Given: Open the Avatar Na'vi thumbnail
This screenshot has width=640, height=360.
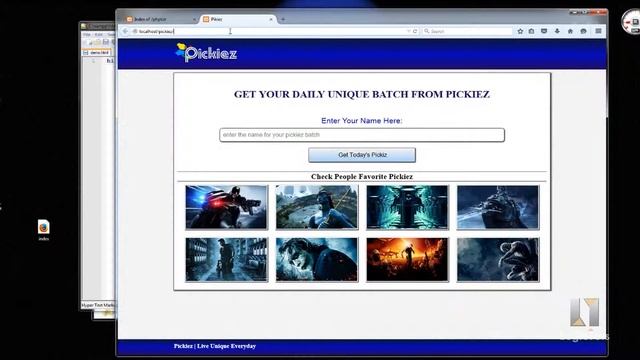Looking at the screenshot, I should click(x=317, y=207).
